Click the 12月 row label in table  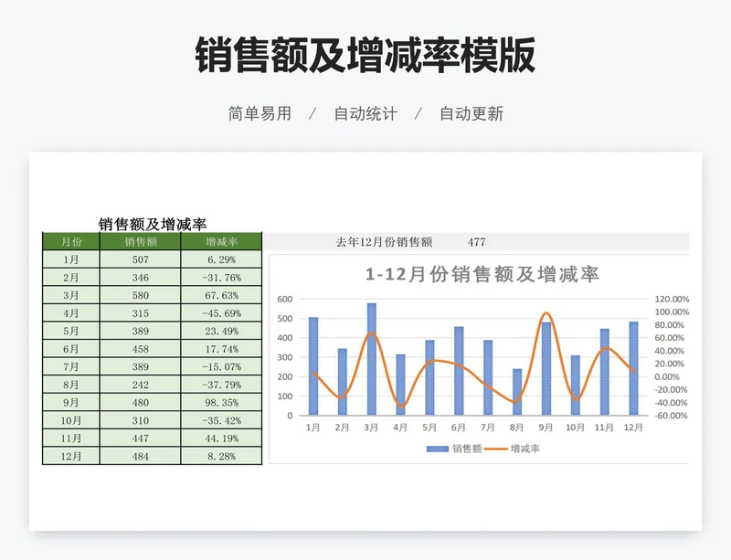click(x=71, y=456)
